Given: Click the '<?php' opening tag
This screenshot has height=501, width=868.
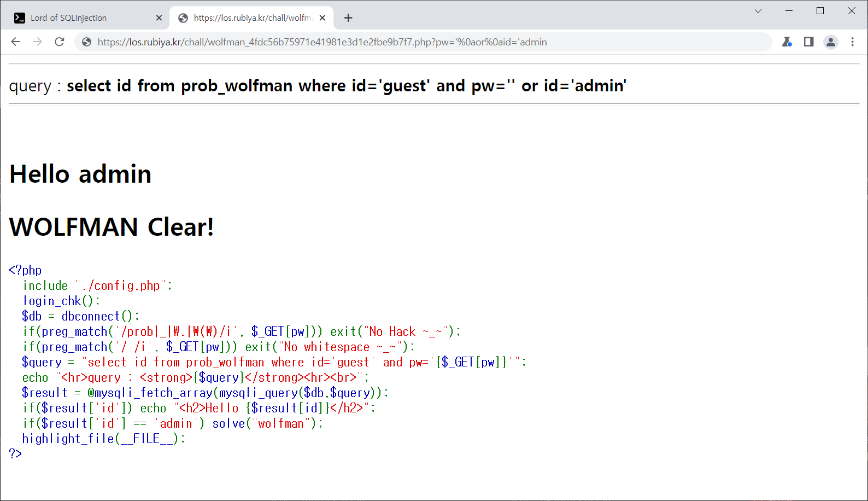Looking at the screenshot, I should point(25,270).
